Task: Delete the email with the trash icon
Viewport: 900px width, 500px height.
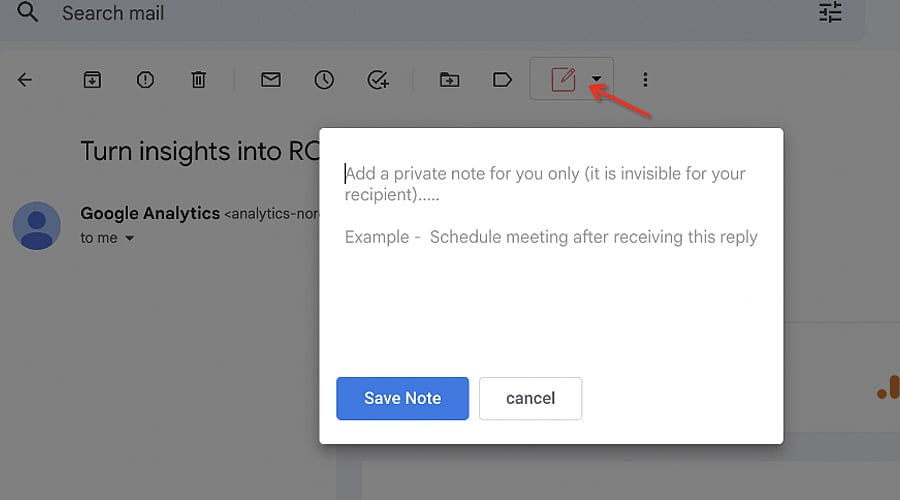Action: click(x=199, y=80)
